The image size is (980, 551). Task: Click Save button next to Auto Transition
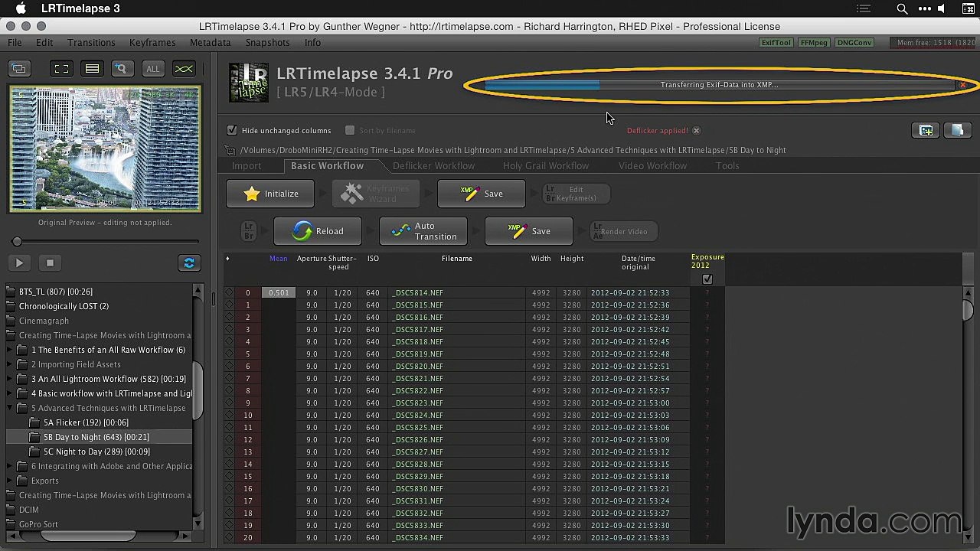[x=529, y=231]
